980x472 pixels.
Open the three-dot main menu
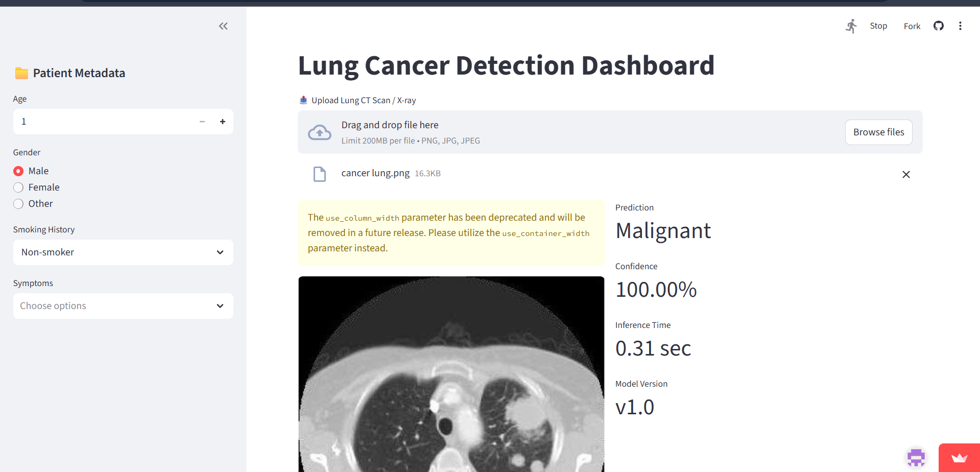pos(960,26)
